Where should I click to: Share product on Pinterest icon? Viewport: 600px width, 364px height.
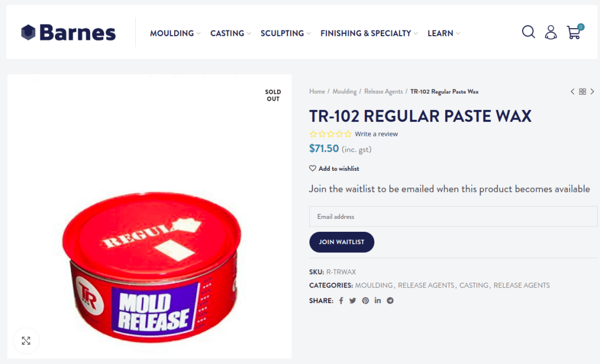[x=366, y=301]
